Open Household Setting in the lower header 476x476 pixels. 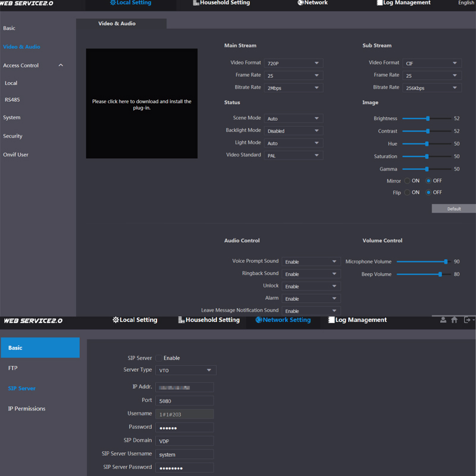[x=209, y=320]
